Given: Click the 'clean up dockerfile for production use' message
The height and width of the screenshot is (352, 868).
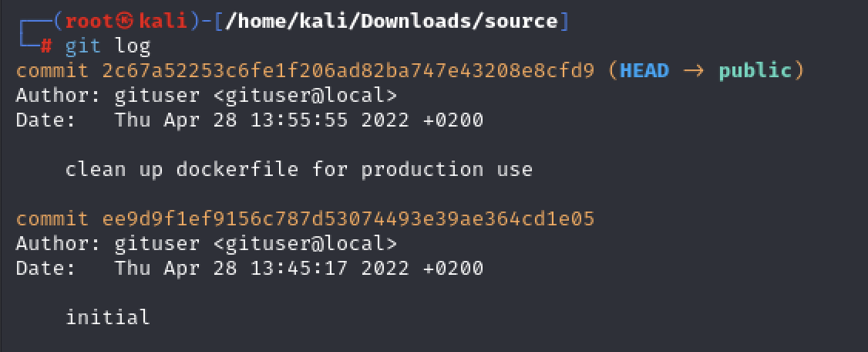Looking at the screenshot, I should tap(299, 169).
